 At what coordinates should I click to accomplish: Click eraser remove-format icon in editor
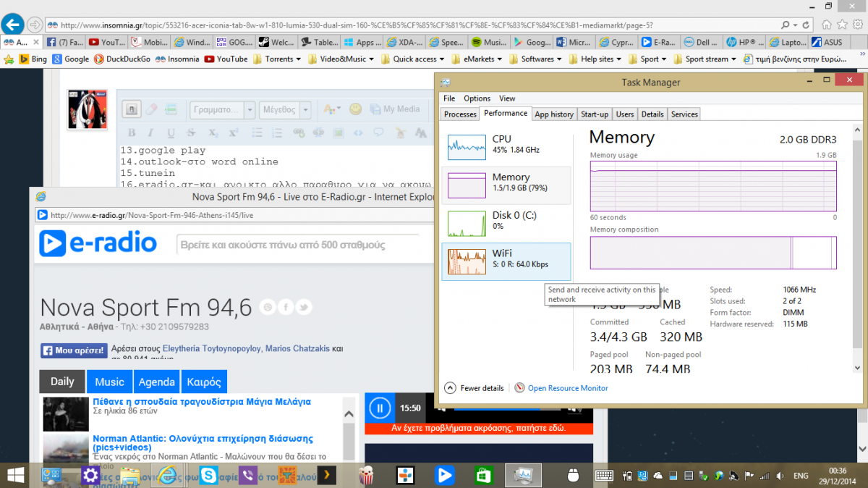(x=151, y=109)
